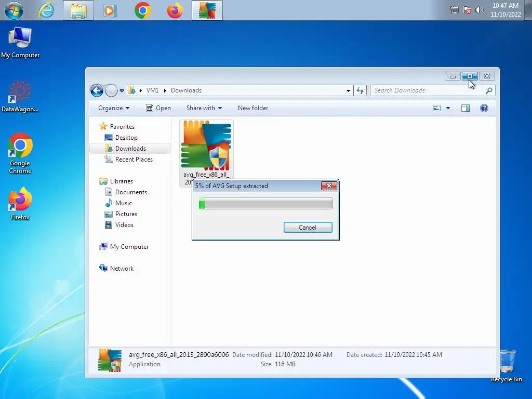Open recent pages dropdown arrow

pos(122,90)
